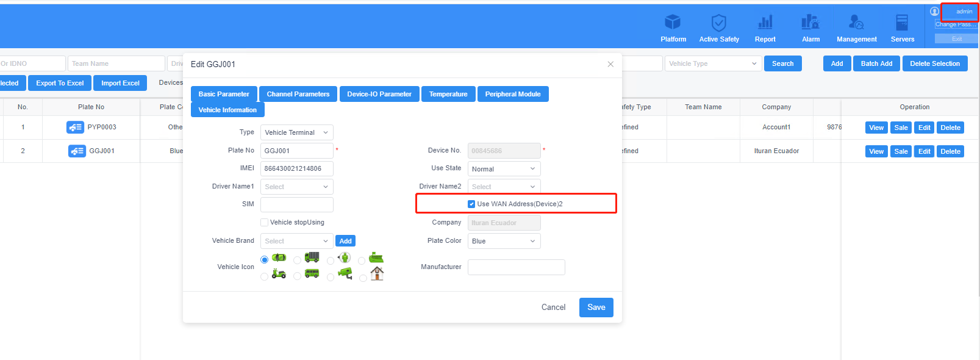The image size is (980, 360).
Task: Click the Batch Add button
Action: click(x=876, y=63)
